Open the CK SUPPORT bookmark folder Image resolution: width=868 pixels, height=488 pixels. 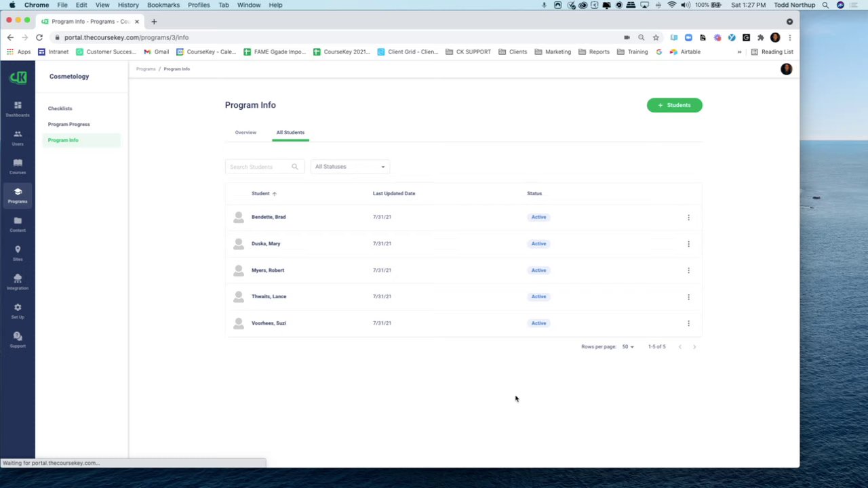coord(468,52)
